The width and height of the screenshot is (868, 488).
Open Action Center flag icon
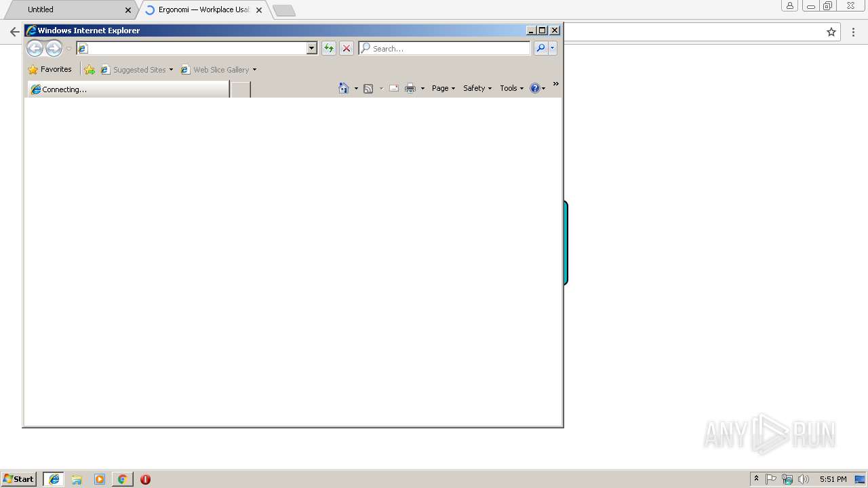(x=771, y=479)
